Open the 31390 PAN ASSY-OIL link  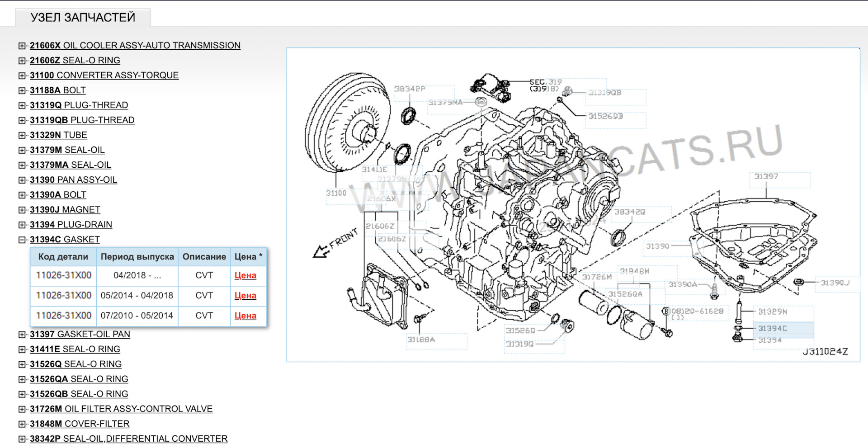coord(73,180)
